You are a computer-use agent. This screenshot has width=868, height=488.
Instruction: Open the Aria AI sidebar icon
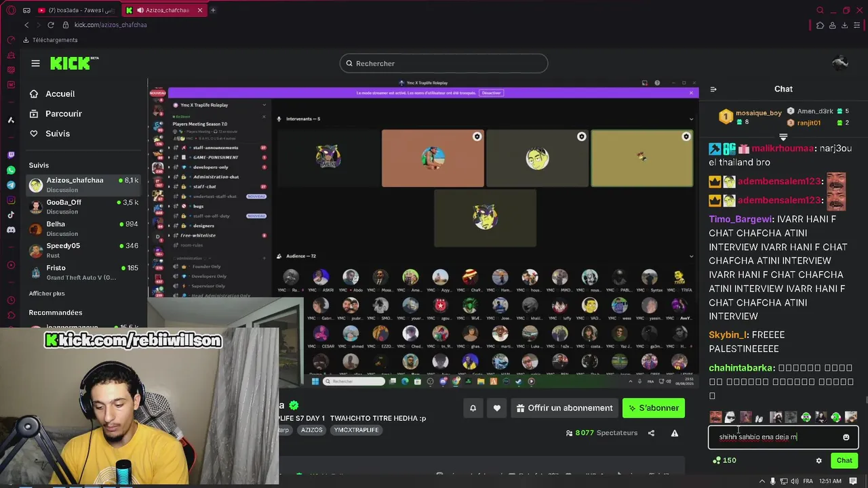tap(11, 120)
